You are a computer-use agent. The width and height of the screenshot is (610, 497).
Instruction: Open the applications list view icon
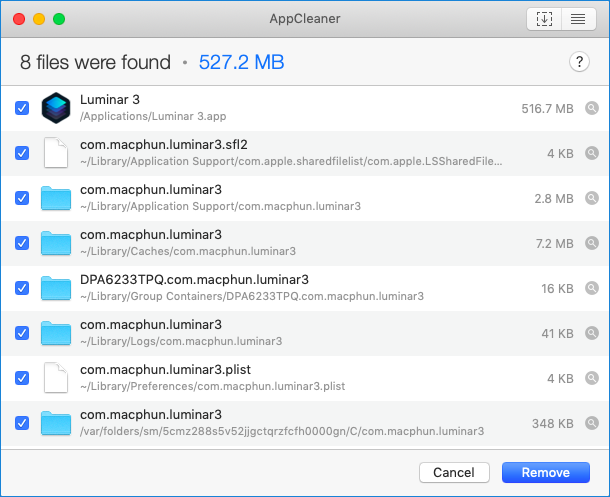(578, 19)
